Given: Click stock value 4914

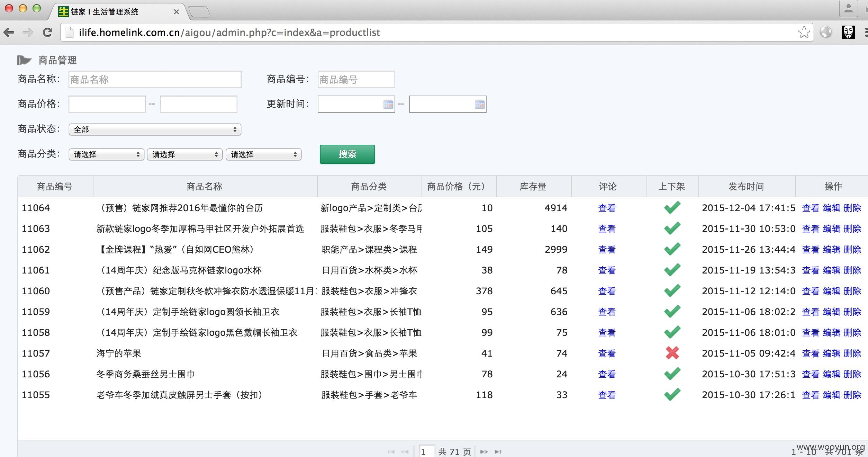Looking at the screenshot, I should (x=556, y=208).
